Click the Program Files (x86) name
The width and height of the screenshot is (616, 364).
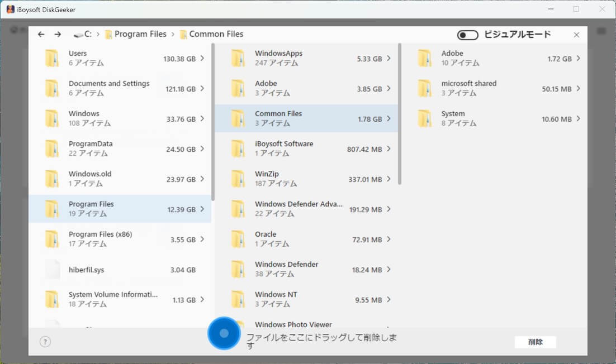point(100,234)
